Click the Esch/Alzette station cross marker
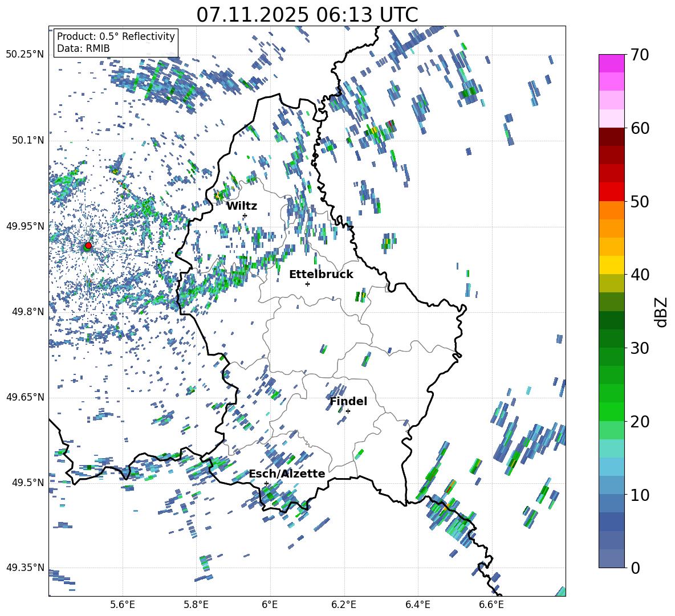The image size is (675, 616). (x=266, y=483)
